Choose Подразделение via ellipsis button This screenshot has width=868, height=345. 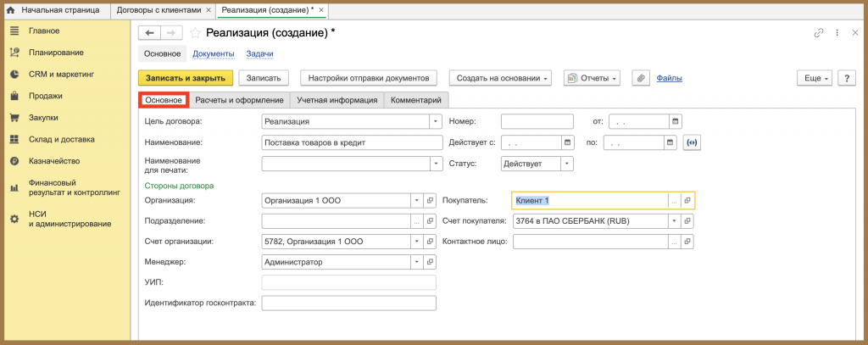417,221
